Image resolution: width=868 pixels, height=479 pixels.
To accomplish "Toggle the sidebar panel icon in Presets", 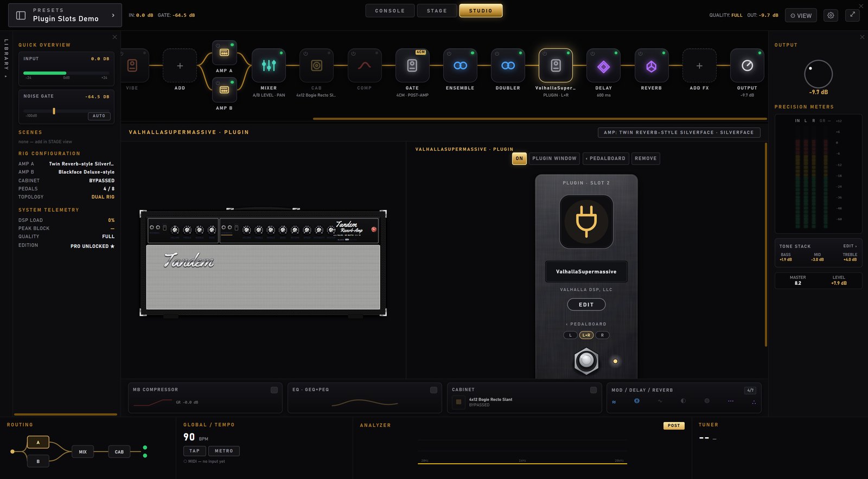I will [x=21, y=15].
